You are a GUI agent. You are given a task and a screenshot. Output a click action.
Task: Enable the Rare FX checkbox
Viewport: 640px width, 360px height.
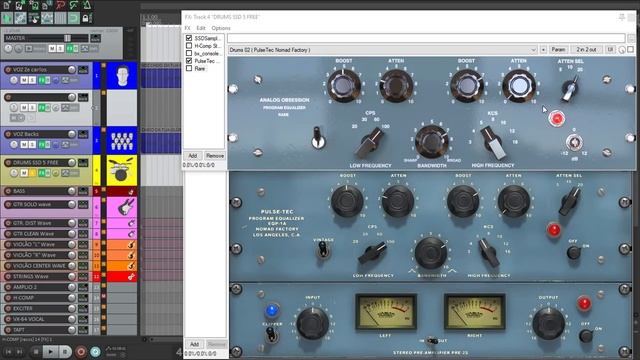[189, 68]
